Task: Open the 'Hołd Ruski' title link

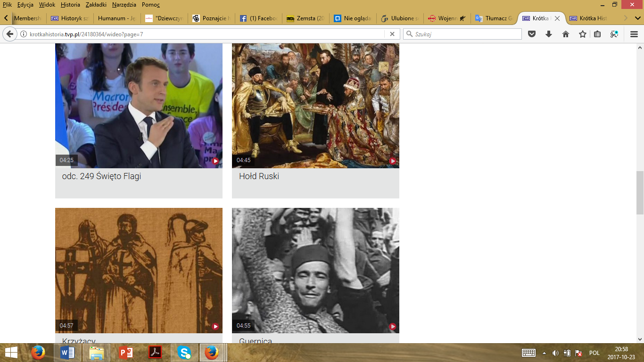Action: [259, 176]
